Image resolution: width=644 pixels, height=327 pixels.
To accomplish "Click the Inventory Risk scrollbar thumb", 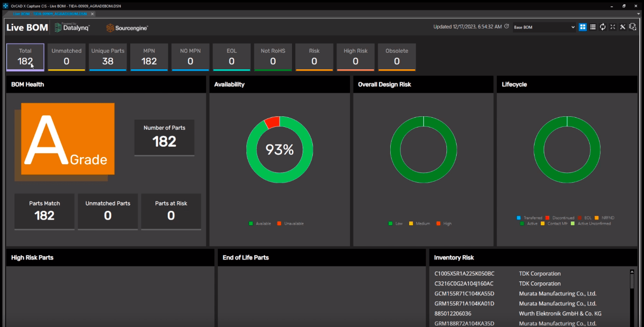I will tap(632, 281).
